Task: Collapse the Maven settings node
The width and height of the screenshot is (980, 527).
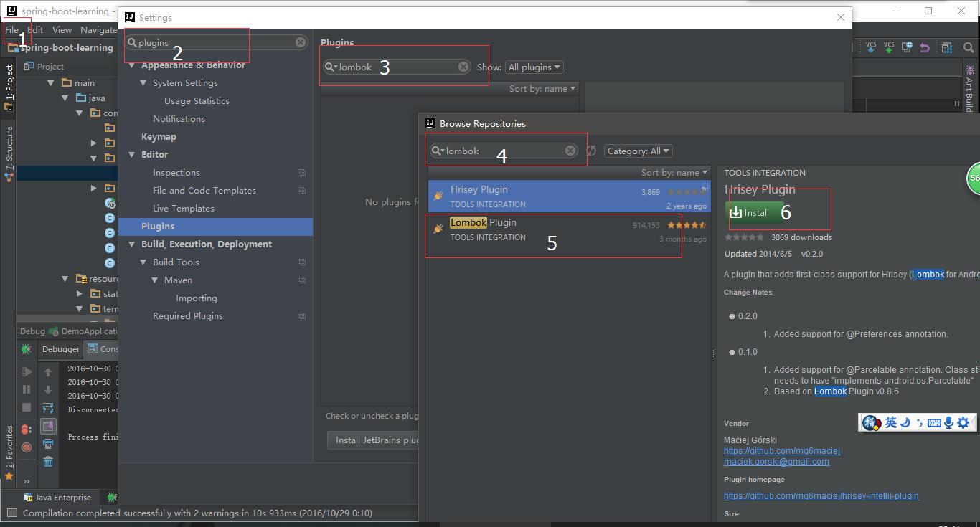Action: click(155, 280)
